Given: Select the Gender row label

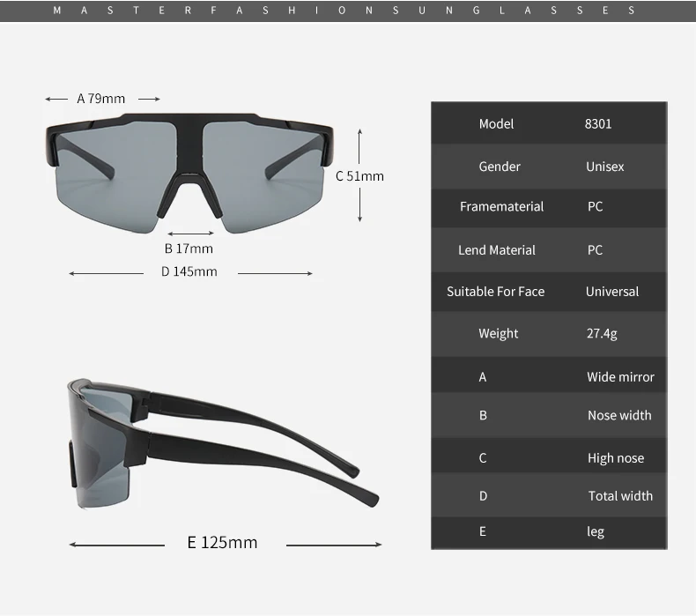Looking at the screenshot, I should click(x=500, y=167).
